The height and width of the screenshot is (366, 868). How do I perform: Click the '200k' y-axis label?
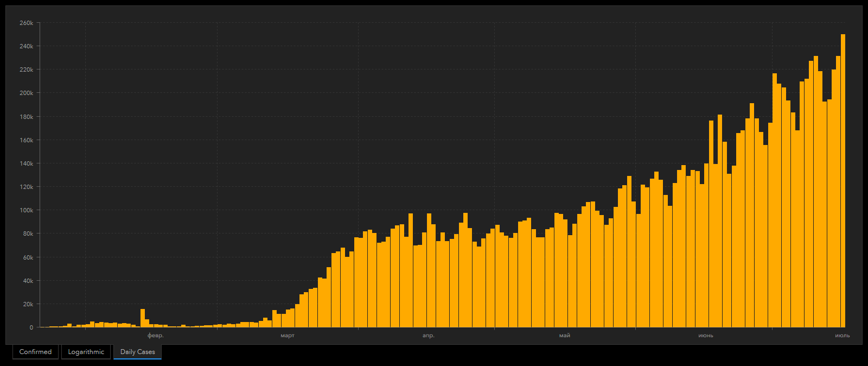(x=27, y=93)
